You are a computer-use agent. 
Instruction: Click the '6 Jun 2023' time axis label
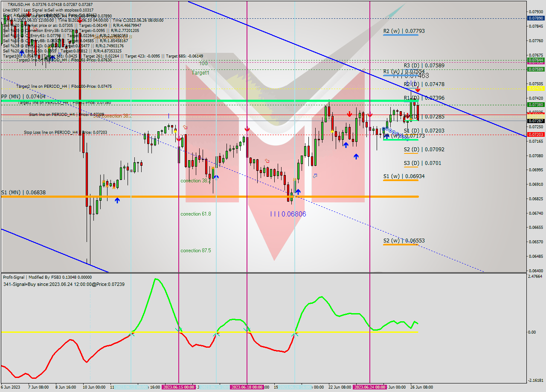11,387
